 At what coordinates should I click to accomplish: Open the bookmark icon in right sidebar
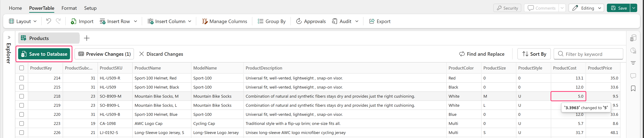(x=633, y=88)
